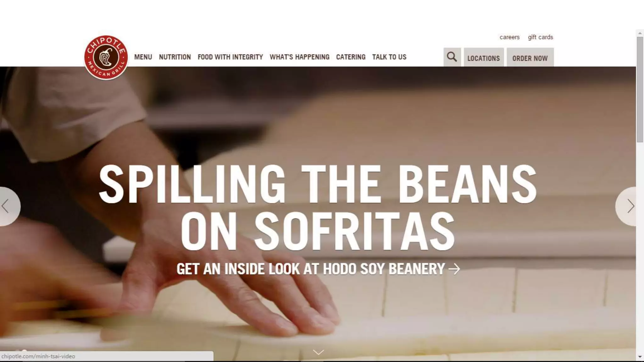Open the gift cards link
The image size is (644, 362).
[x=540, y=37]
